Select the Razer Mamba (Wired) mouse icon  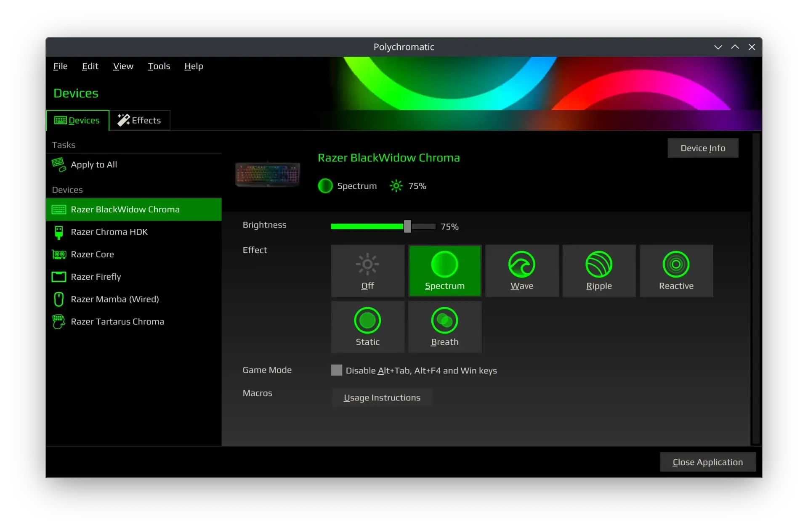(x=58, y=299)
